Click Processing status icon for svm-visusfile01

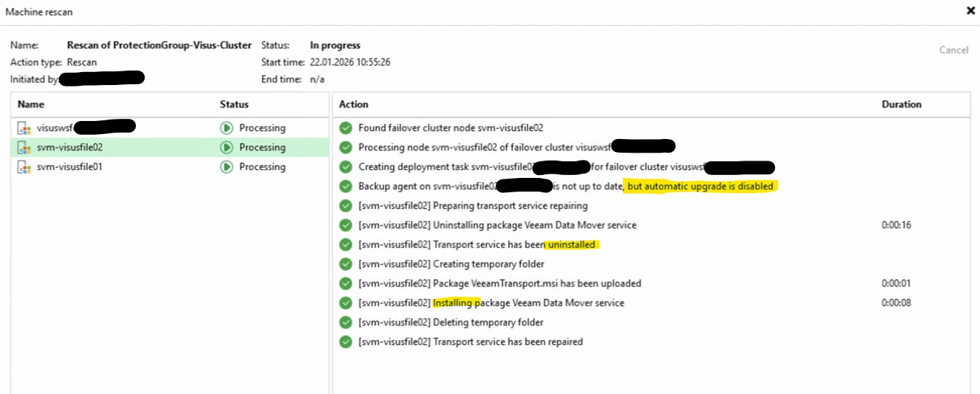(227, 167)
